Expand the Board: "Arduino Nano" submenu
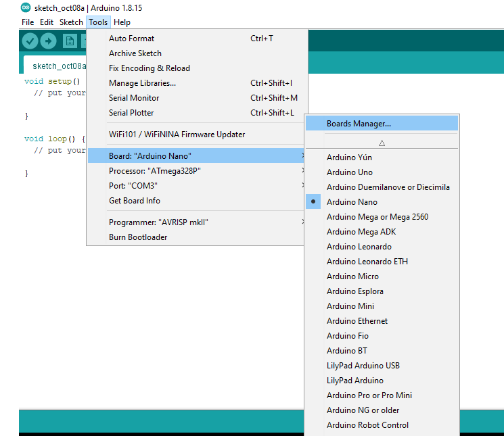The height and width of the screenshot is (436, 504). pyautogui.click(x=196, y=155)
